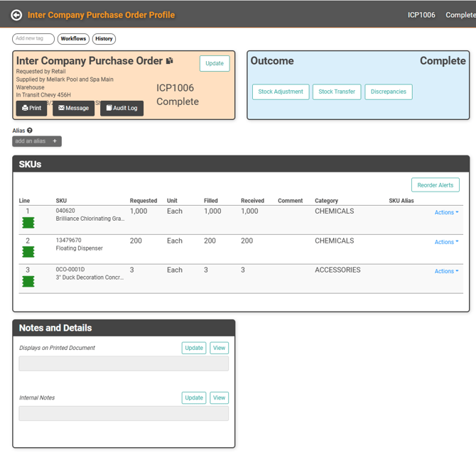
Task: Switch to the History tab
Action: click(x=104, y=39)
